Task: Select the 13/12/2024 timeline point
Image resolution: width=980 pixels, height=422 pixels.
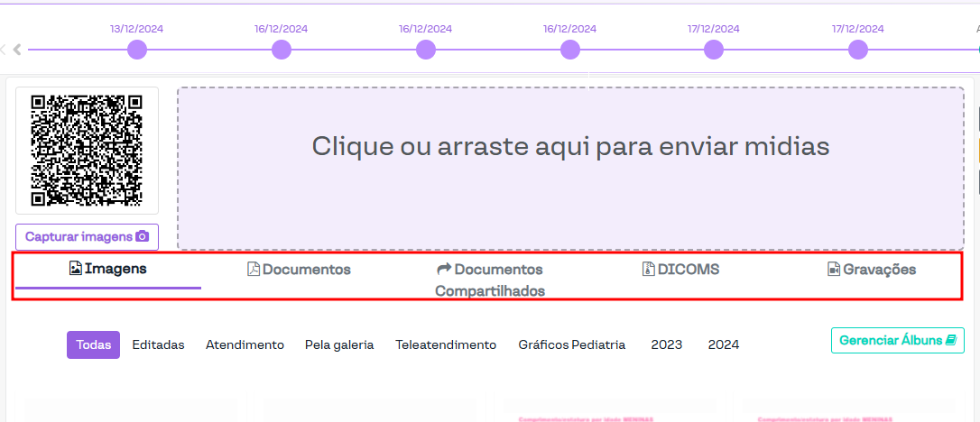Action: [x=136, y=50]
